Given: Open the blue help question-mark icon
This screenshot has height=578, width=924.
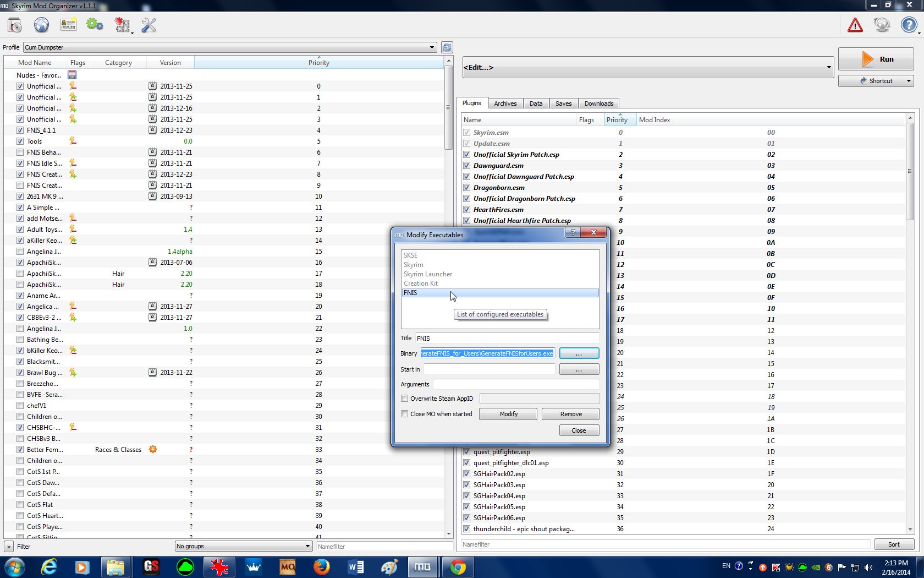Looking at the screenshot, I should tap(909, 25).
